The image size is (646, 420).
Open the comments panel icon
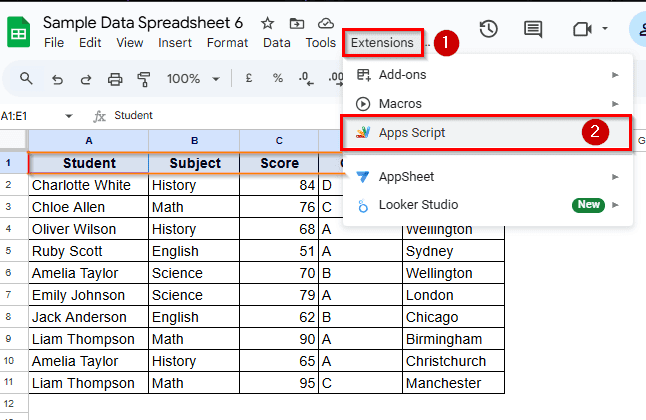(x=533, y=29)
